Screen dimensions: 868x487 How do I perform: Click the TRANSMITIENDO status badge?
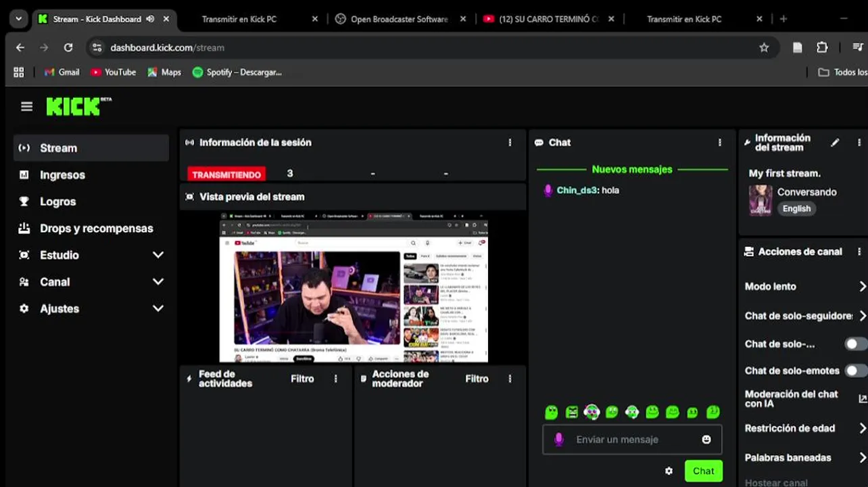pos(226,175)
